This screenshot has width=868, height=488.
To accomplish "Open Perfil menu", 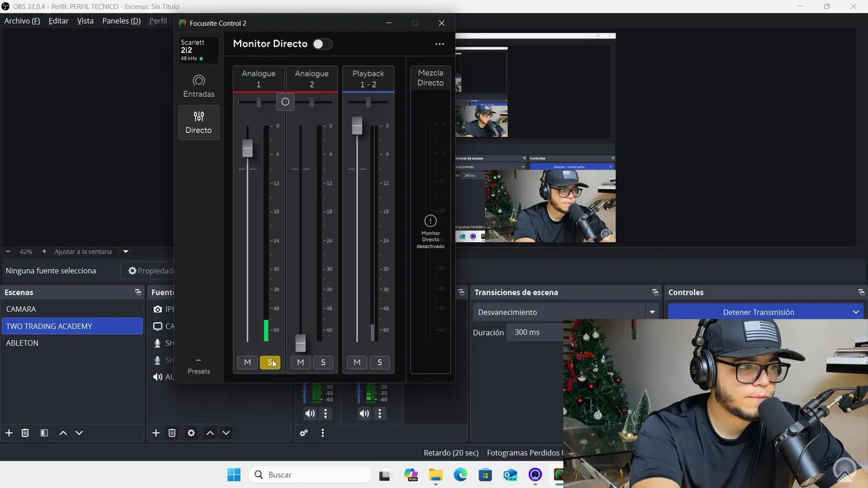I will pyautogui.click(x=158, y=21).
